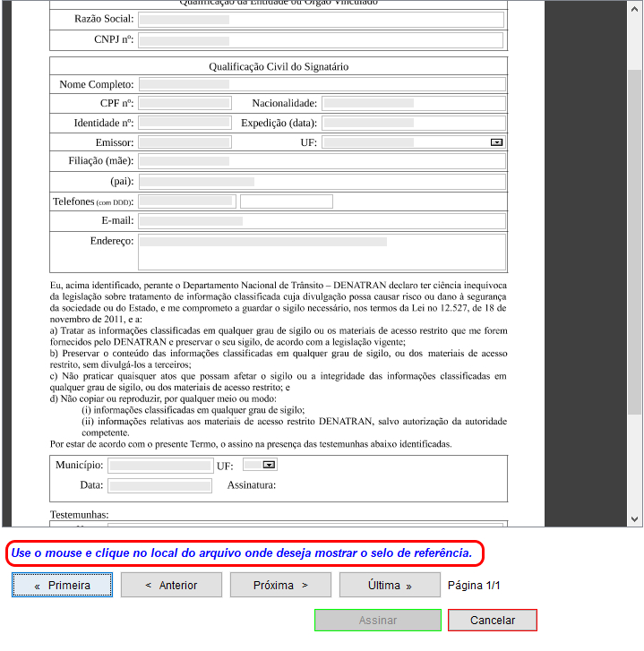Viewport: 644px width, 651px height.
Task: Open the UF dropdown beside Emissor
Action: [496, 142]
